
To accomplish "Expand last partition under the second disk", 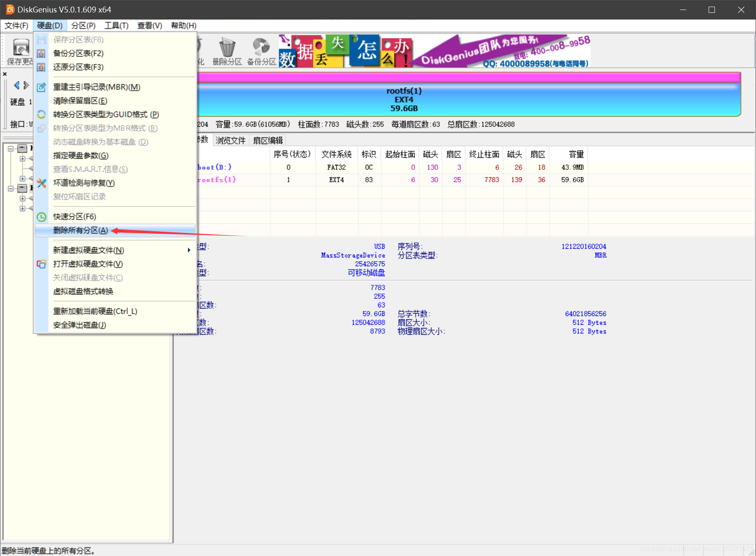I will click(22, 208).
